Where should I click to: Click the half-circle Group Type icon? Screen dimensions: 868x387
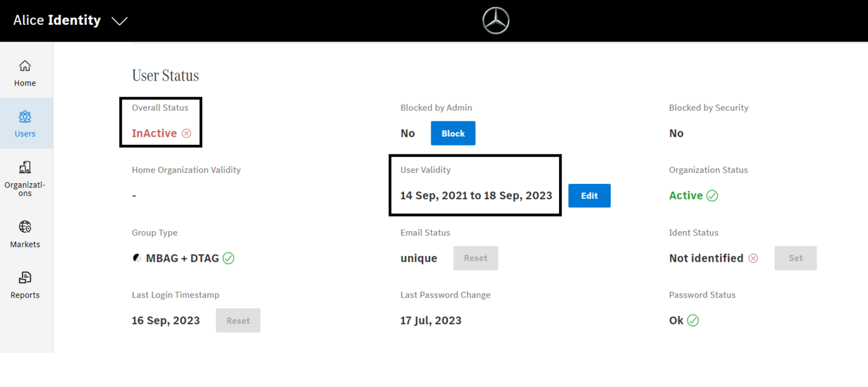click(x=137, y=258)
